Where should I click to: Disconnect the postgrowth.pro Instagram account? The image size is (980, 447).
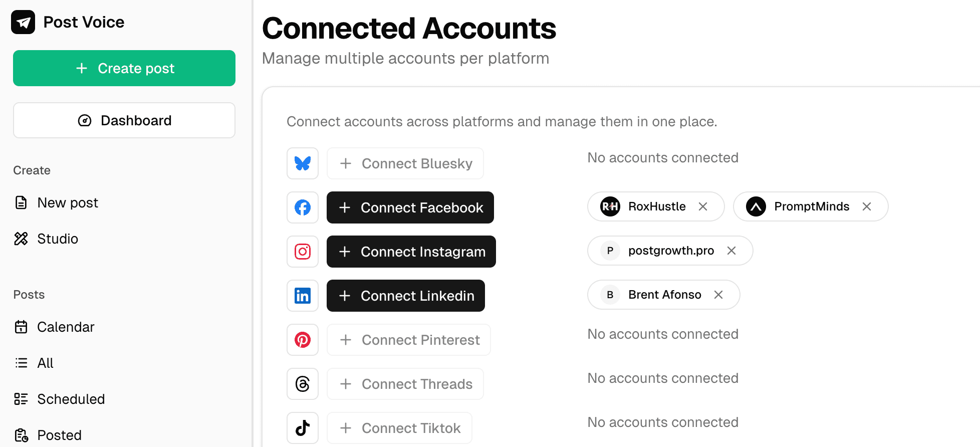click(731, 251)
